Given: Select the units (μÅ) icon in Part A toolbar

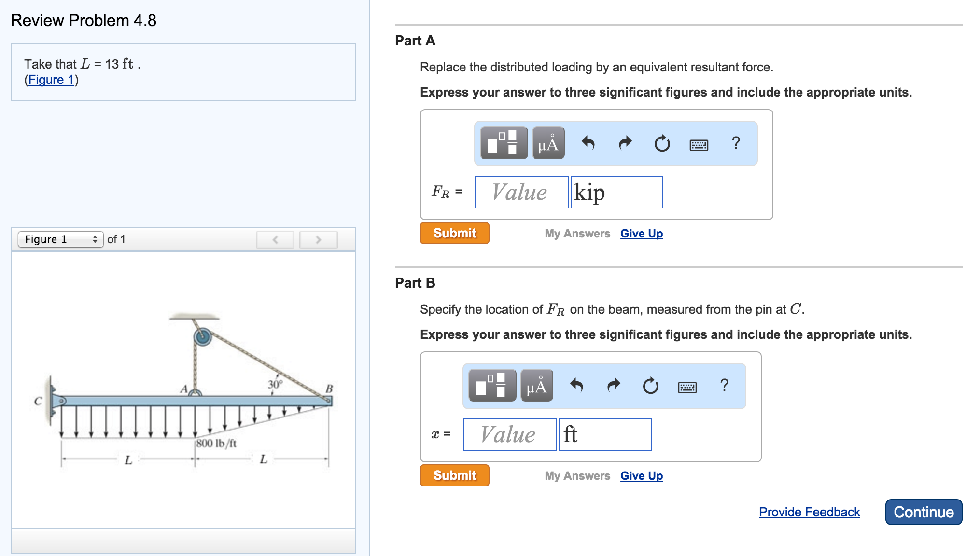Looking at the screenshot, I should [548, 143].
